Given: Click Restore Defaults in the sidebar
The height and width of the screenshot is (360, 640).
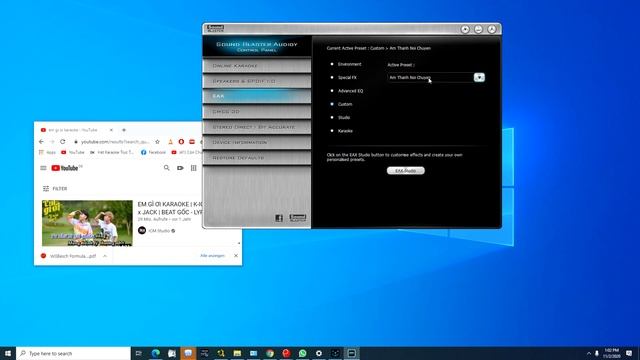Looking at the screenshot, I should pos(257,158).
